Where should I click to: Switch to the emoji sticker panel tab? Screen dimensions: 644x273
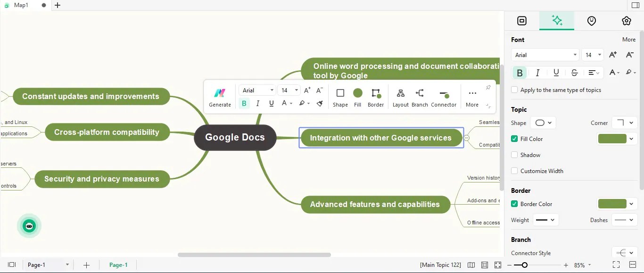(x=592, y=21)
